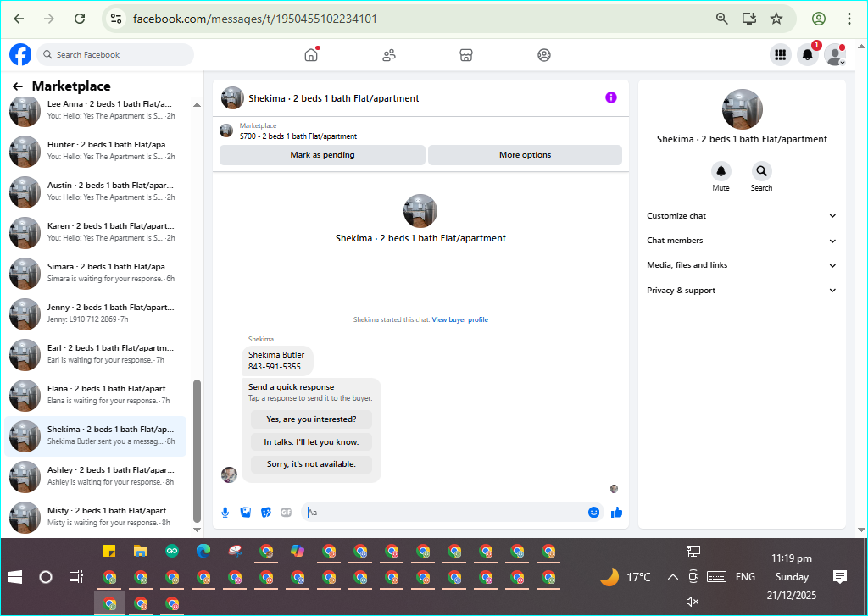Send a thumbs-up like

click(x=617, y=513)
